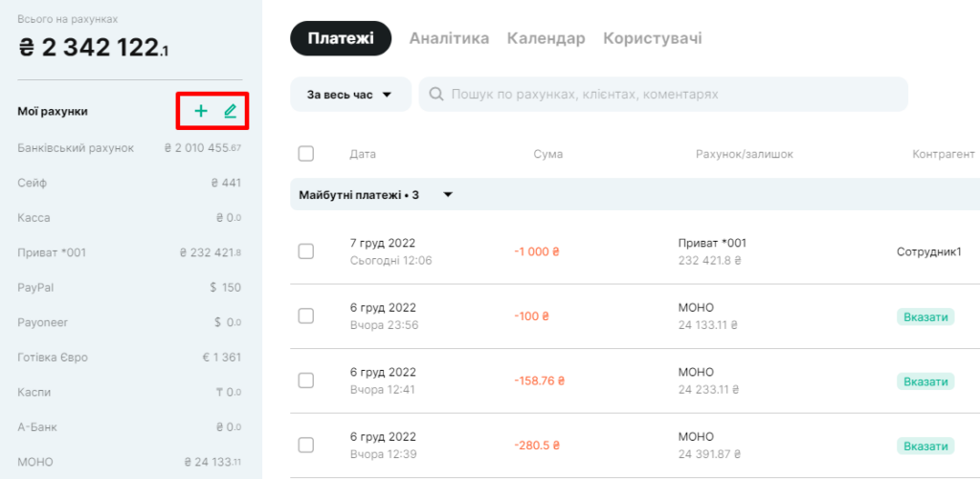The width and height of the screenshot is (980, 479).
Task: Click the magnifier icon in search bar
Action: pyautogui.click(x=436, y=95)
